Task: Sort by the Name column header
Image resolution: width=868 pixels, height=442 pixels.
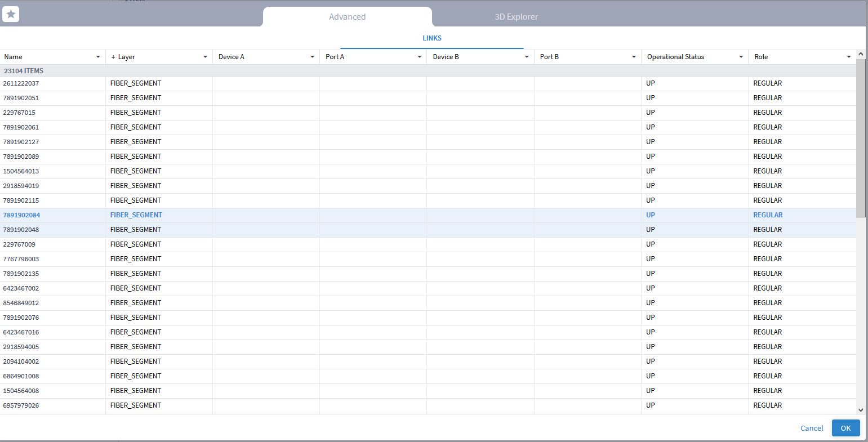Action: (14, 57)
